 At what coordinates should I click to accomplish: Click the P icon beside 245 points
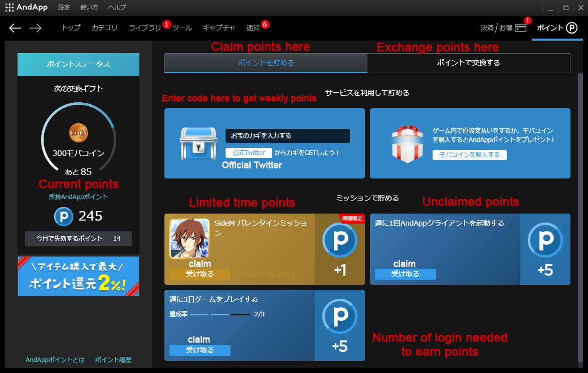pyautogui.click(x=64, y=217)
